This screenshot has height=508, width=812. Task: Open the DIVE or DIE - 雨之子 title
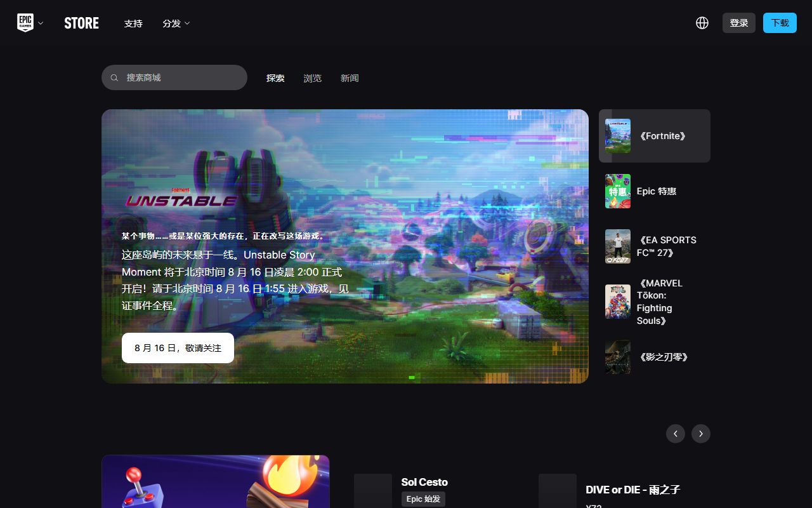633,490
